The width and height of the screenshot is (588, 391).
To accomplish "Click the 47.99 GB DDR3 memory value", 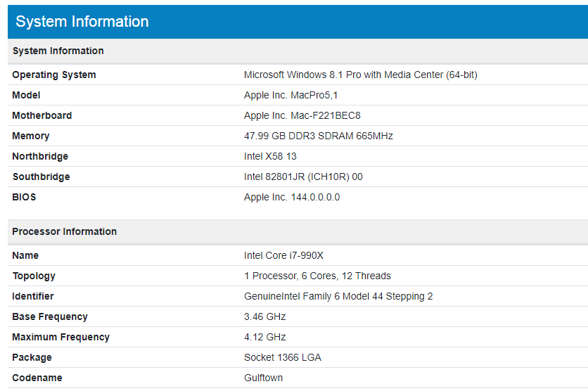I will click(x=318, y=136).
